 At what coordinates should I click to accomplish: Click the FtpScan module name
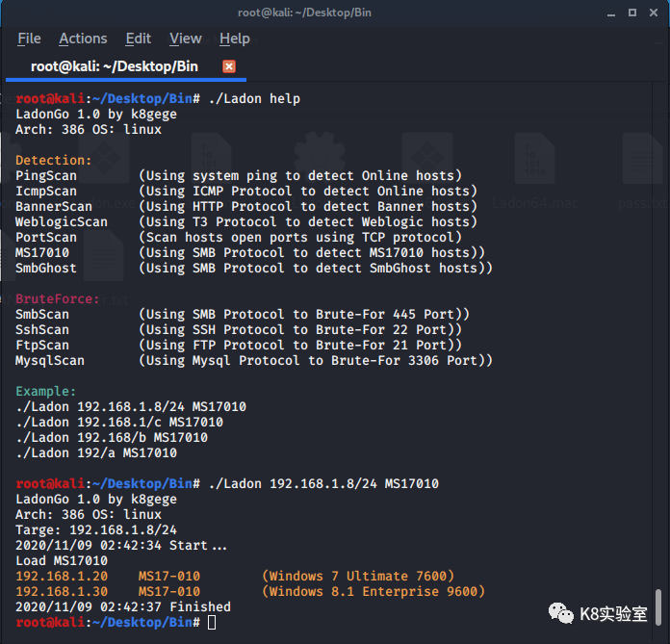(42, 345)
